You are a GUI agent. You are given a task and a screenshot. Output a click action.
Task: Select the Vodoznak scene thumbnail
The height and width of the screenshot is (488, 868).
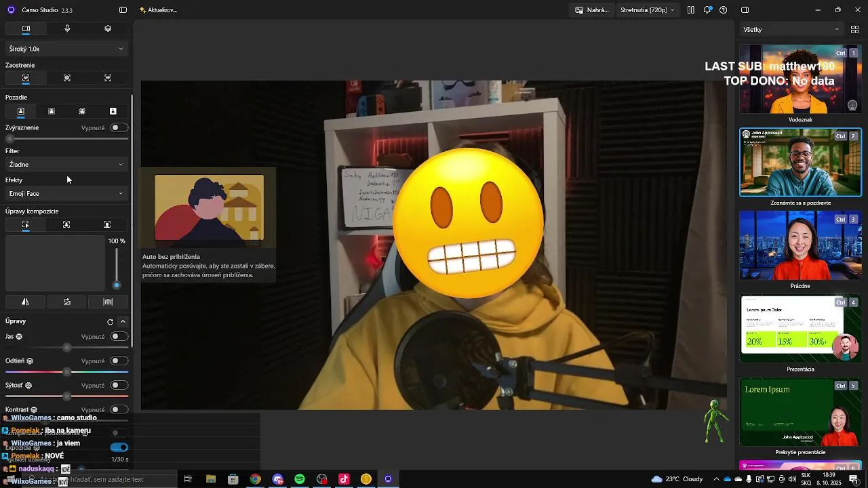[800, 79]
